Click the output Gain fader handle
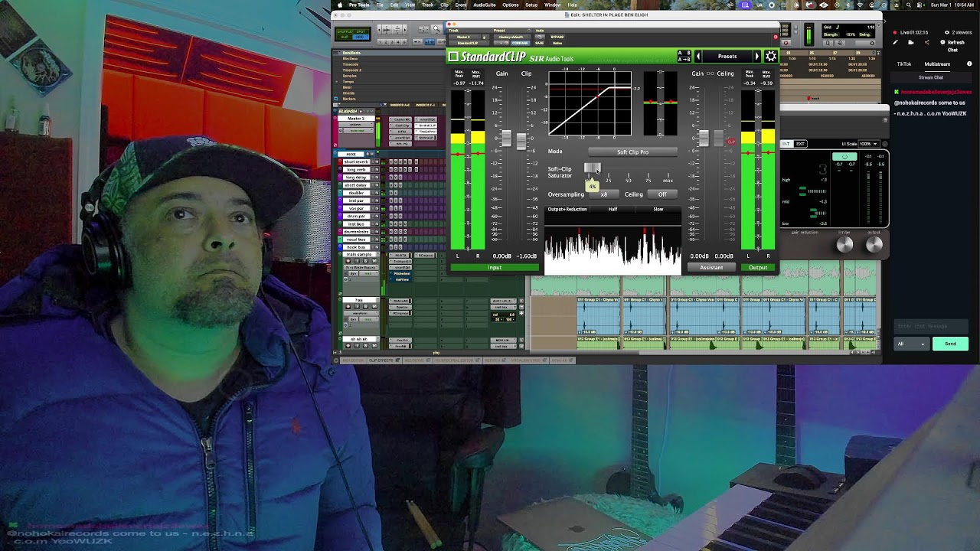Image resolution: width=980 pixels, height=551 pixels. click(704, 139)
